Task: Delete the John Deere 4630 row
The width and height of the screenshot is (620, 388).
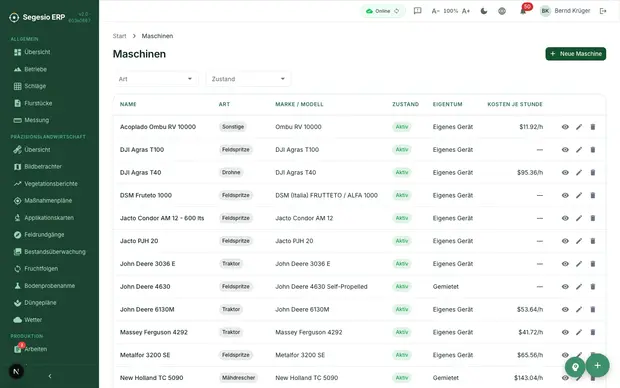Action: click(x=593, y=287)
